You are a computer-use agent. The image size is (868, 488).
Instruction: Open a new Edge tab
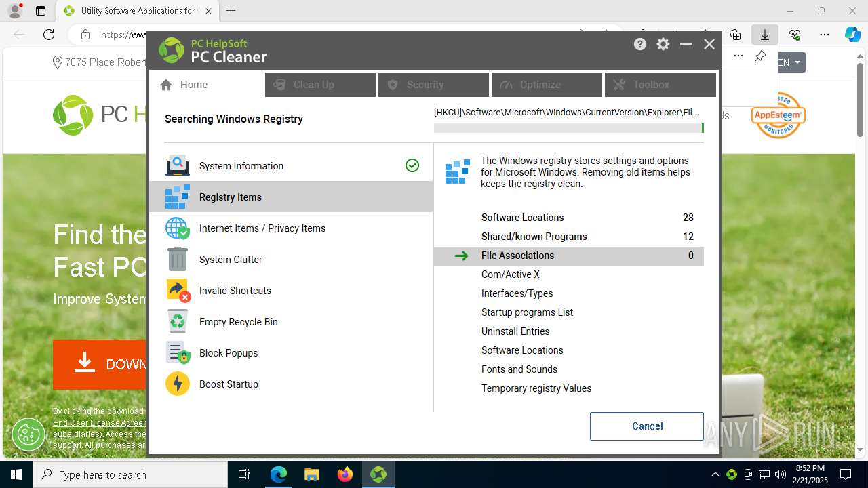[x=231, y=11]
